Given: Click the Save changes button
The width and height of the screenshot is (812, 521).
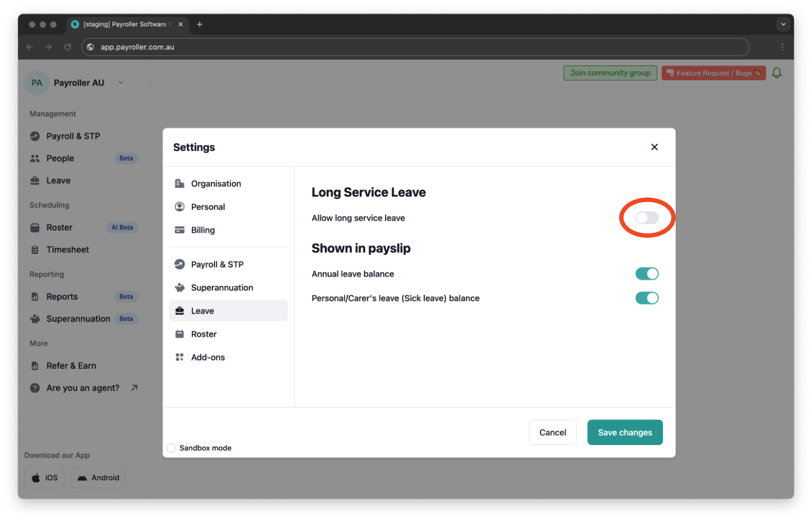Looking at the screenshot, I should 625,432.
